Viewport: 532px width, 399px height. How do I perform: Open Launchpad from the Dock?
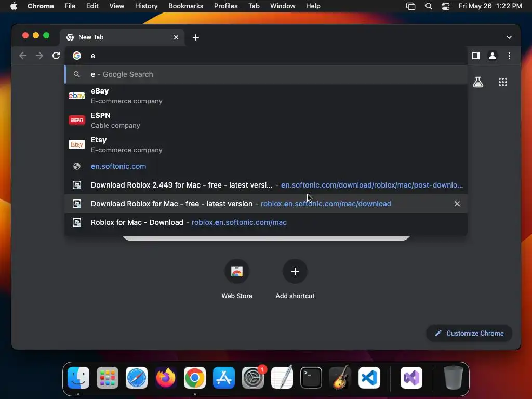pyautogui.click(x=108, y=378)
